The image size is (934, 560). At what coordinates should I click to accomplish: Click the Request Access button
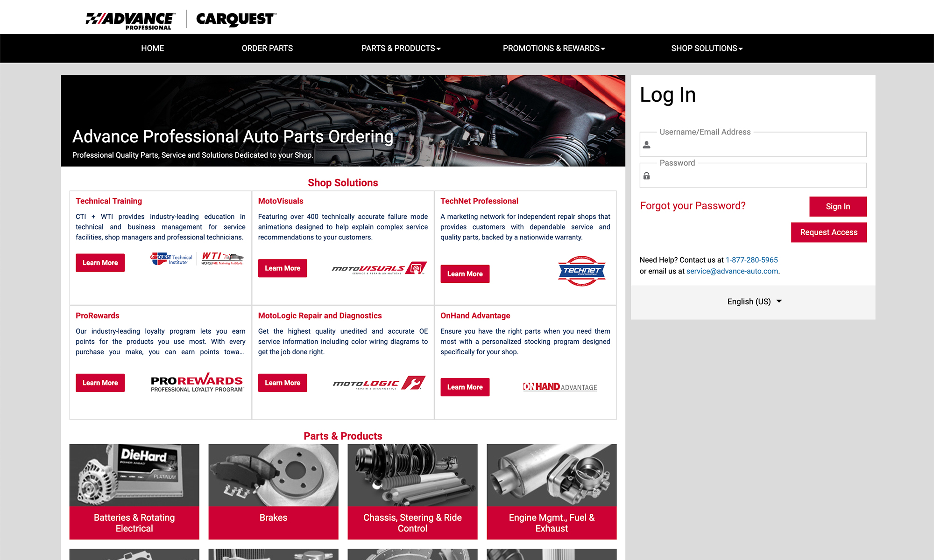828,232
